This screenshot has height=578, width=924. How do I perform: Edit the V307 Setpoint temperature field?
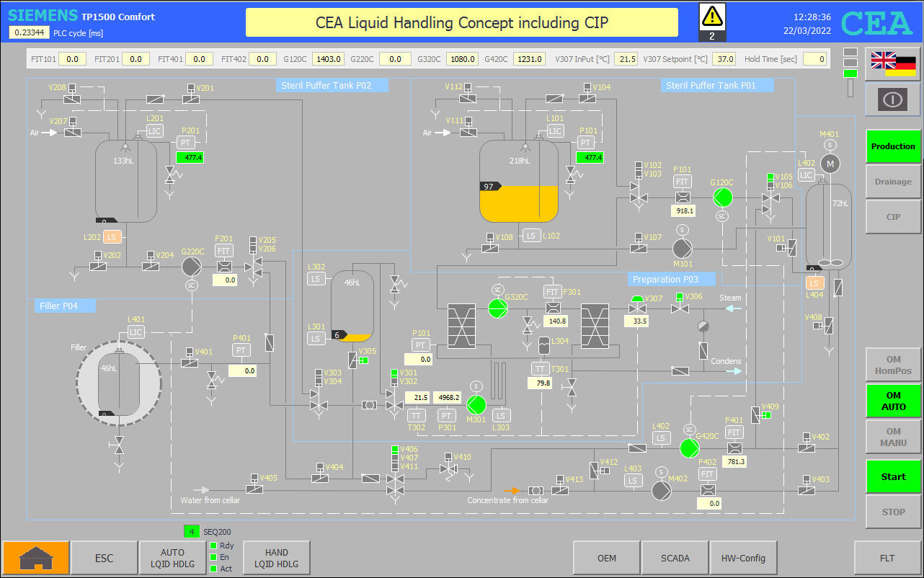725,59
